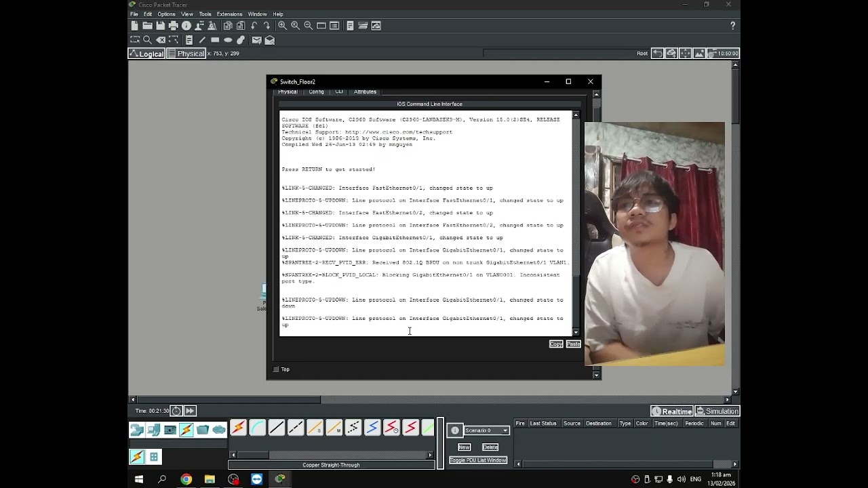Click the help question mark icon
This screenshot has width=868, height=488.
pos(732,26)
